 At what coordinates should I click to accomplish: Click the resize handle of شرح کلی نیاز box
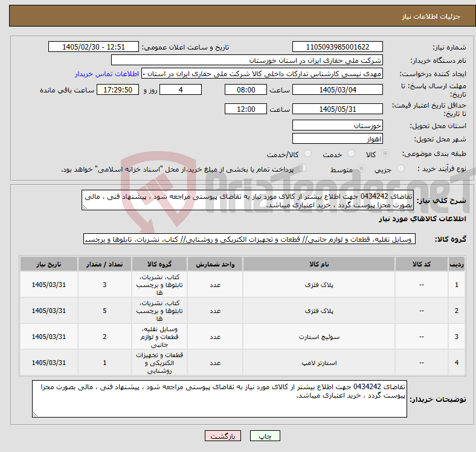click(x=85, y=207)
